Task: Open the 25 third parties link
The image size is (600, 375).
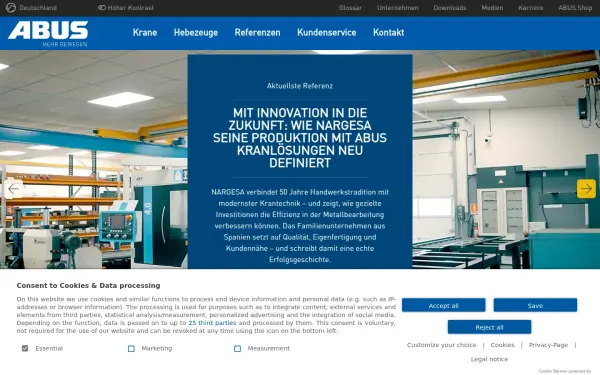Action: [x=212, y=323]
